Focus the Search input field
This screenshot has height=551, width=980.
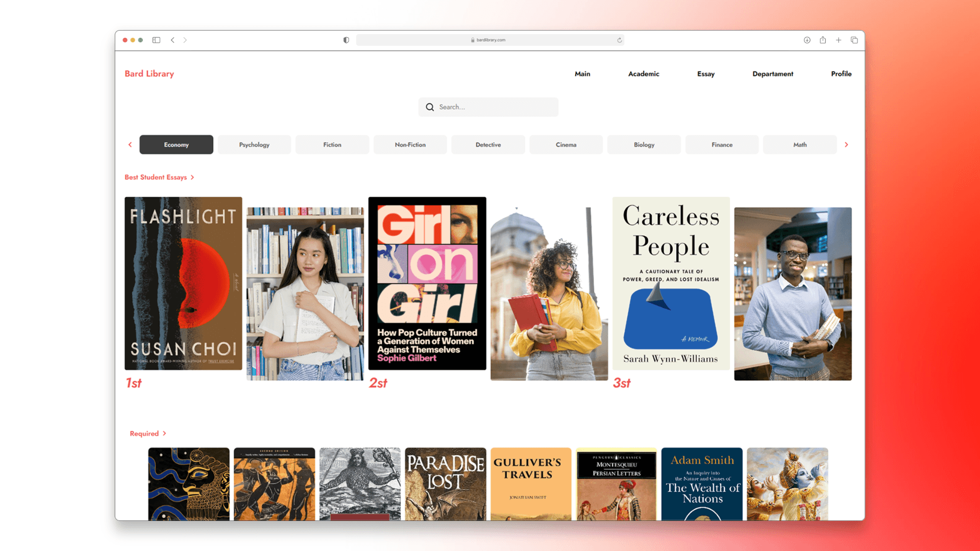coord(488,107)
